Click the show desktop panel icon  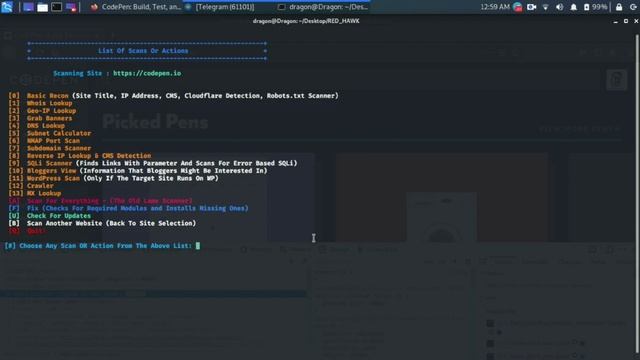click(x=28, y=7)
